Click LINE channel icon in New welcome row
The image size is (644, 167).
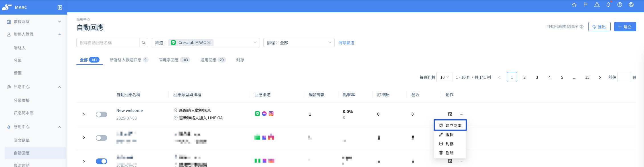(257, 114)
